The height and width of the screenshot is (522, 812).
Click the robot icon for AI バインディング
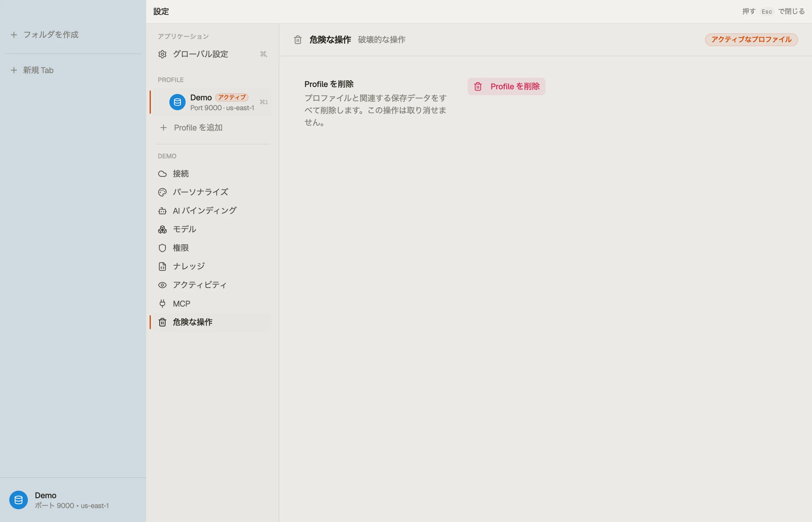click(x=162, y=211)
